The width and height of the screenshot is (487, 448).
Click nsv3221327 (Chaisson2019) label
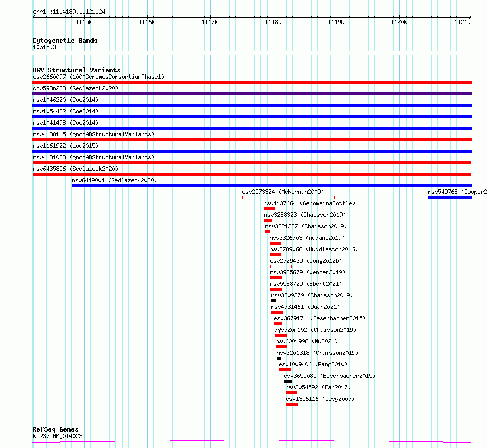coord(306,226)
